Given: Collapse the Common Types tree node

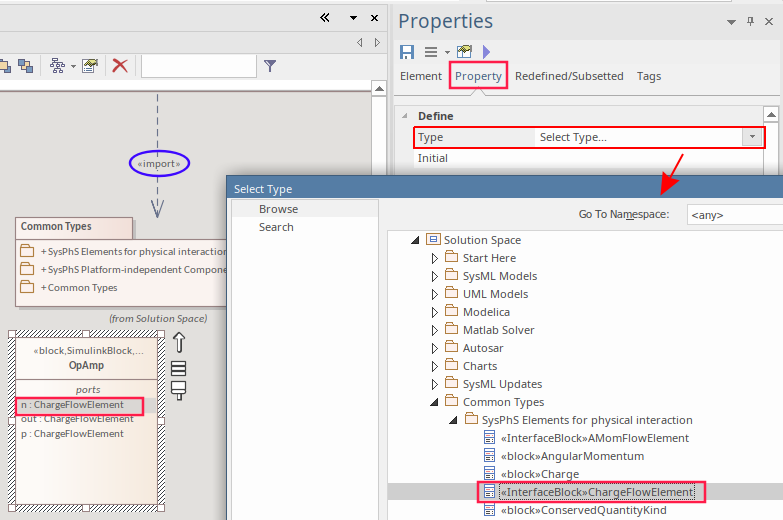Looking at the screenshot, I should point(435,402).
